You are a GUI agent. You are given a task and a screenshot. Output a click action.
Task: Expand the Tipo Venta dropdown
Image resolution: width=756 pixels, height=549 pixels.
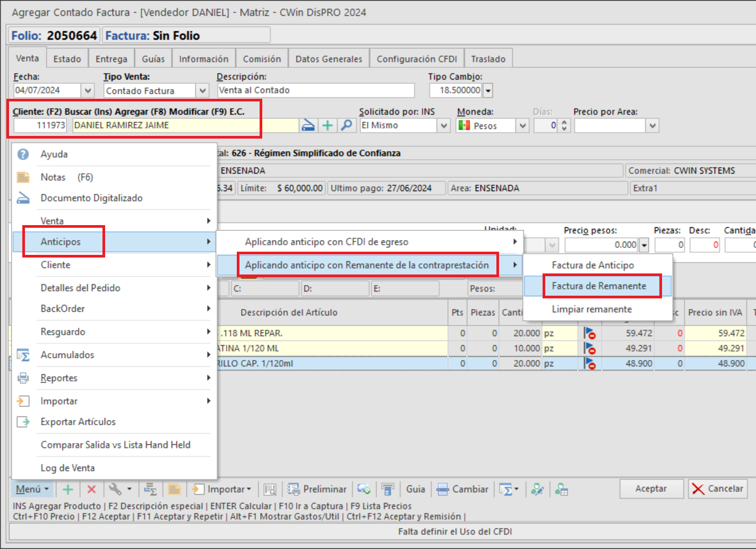(x=202, y=91)
